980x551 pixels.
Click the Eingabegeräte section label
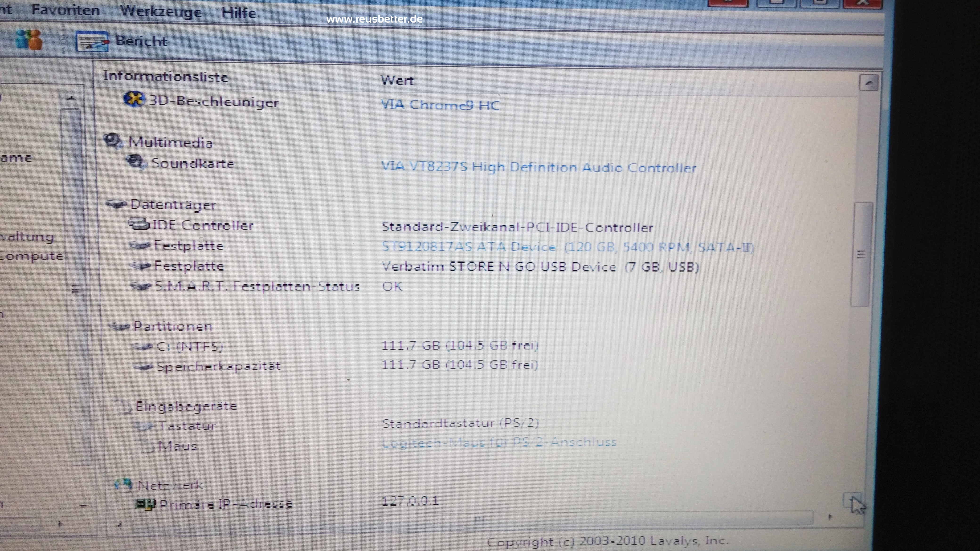tap(186, 406)
